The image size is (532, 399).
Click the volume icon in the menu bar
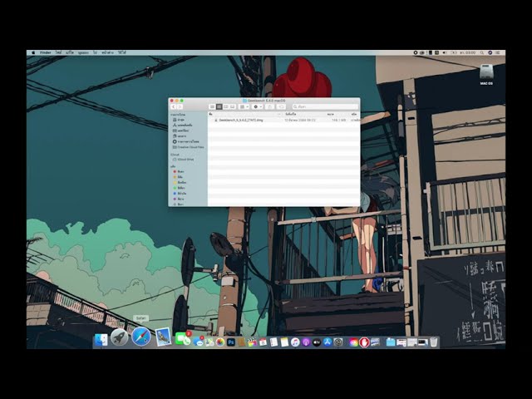(x=445, y=53)
